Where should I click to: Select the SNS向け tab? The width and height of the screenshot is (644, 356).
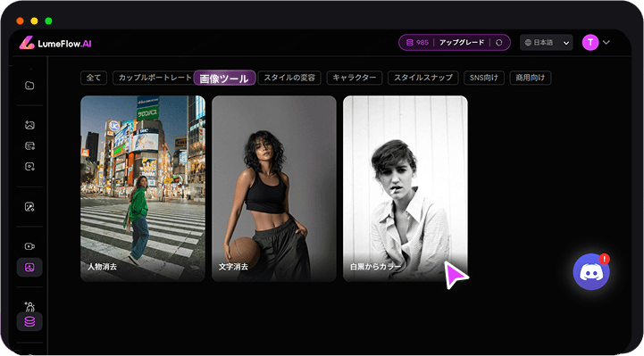(x=484, y=78)
